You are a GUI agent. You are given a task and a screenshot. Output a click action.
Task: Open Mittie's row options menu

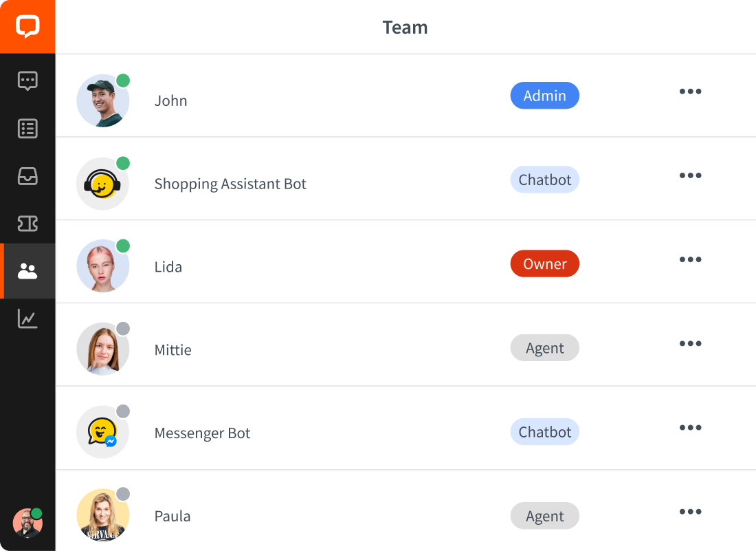(690, 343)
